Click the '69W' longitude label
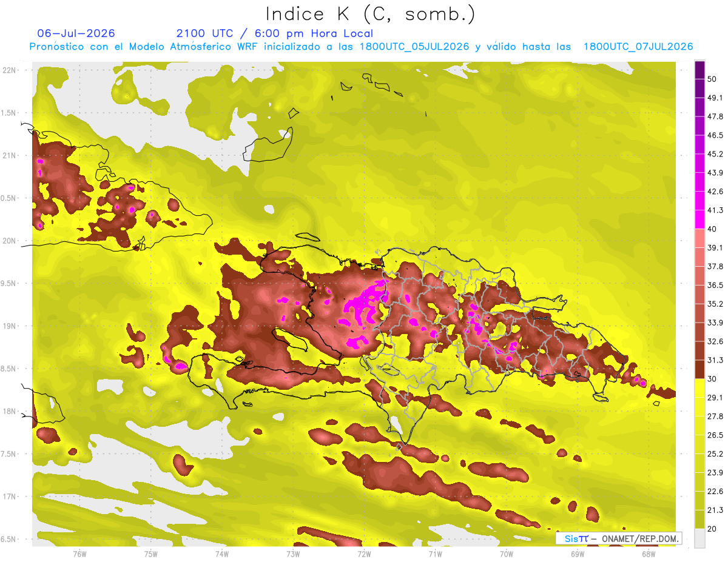728x562 pixels. pos(578,553)
